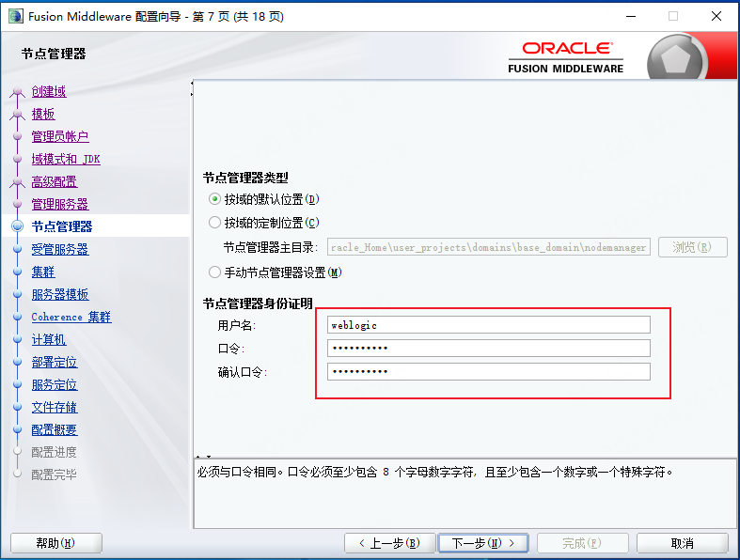Viewport: 740px width, 560px height.
Task: Cancel the wizard with 取消
Action: (682, 543)
